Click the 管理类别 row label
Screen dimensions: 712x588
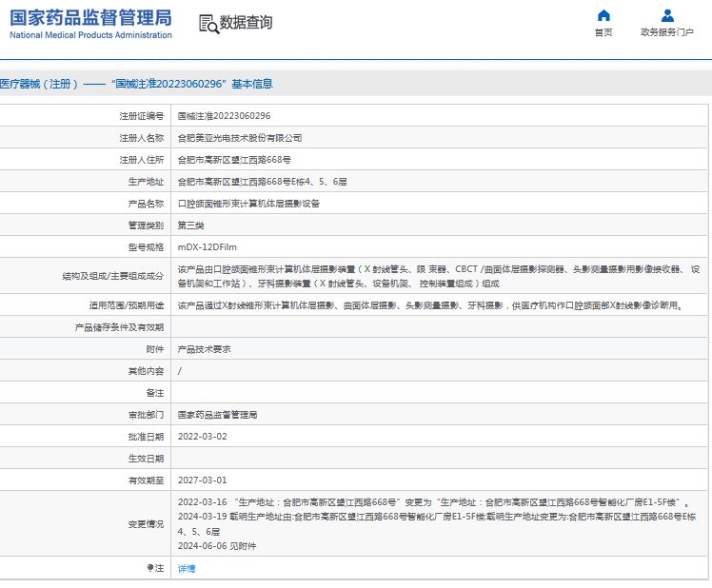(x=146, y=225)
